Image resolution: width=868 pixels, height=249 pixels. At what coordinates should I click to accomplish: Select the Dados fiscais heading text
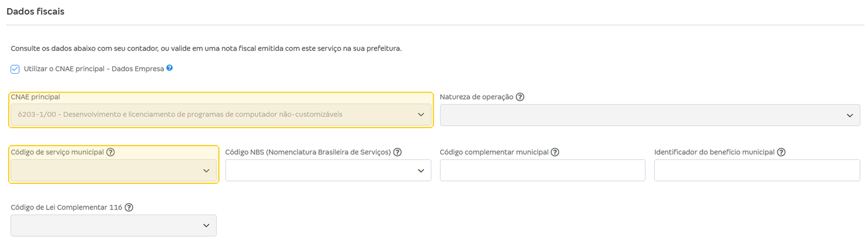(35, 11)
